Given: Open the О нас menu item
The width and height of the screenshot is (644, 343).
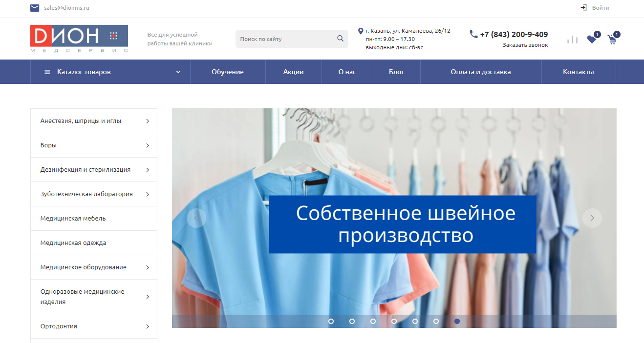Looking at the screenshot, I should [x=347, y=72].
